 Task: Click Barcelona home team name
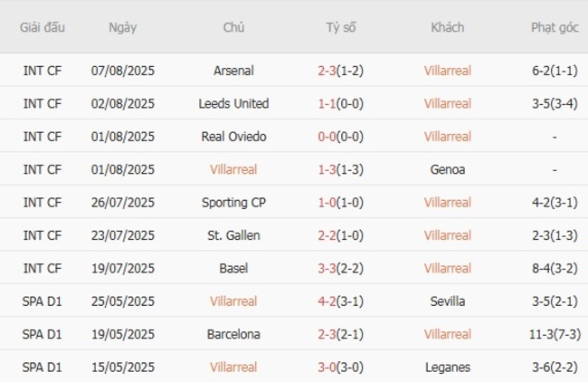pos(233,334)
